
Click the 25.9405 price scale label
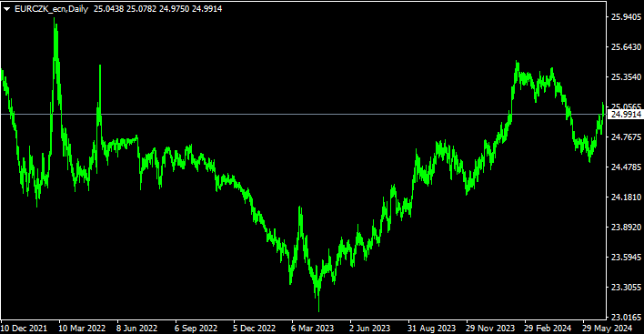[x=626, y=17]
